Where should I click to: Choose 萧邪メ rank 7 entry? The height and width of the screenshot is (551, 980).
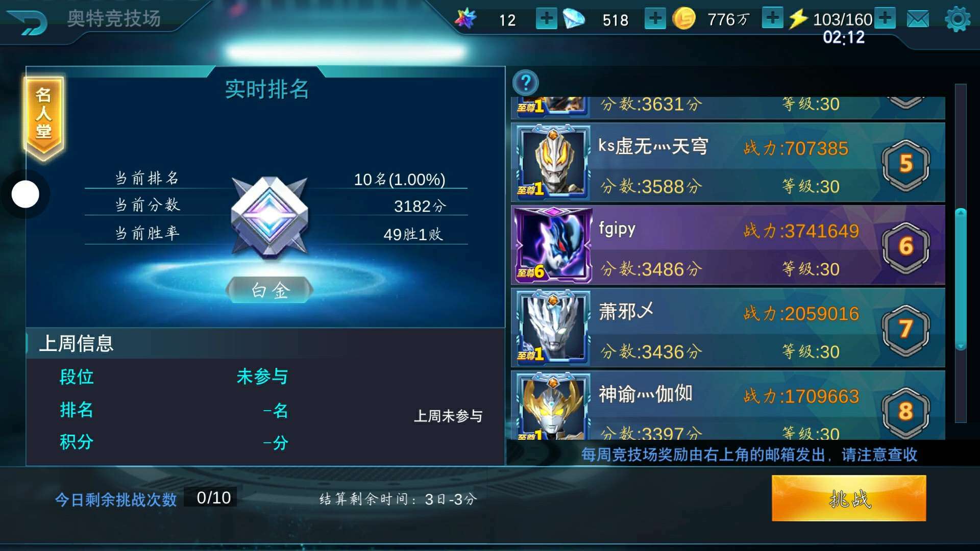click(x=728, y=328)
